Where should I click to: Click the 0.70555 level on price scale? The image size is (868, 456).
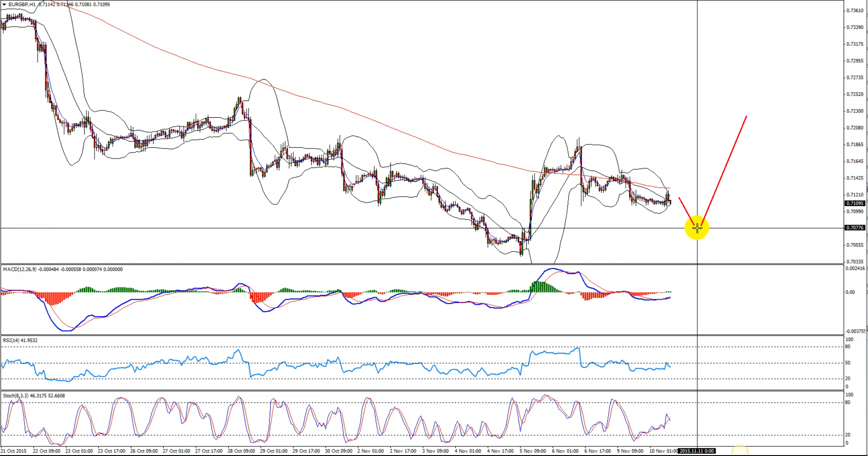(x=855, y=245)
